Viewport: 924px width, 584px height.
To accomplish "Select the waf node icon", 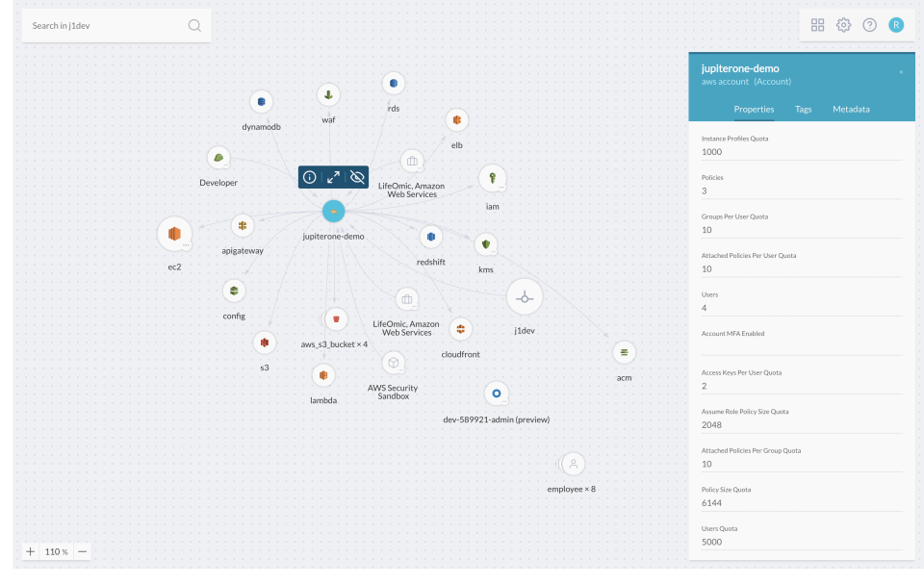I will click(328, 95).
